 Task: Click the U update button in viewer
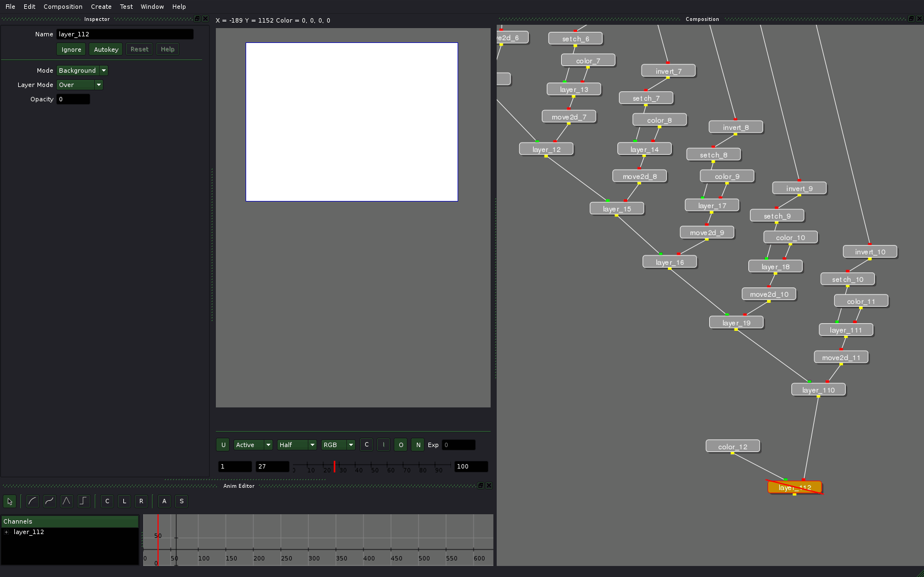(223, 445)
